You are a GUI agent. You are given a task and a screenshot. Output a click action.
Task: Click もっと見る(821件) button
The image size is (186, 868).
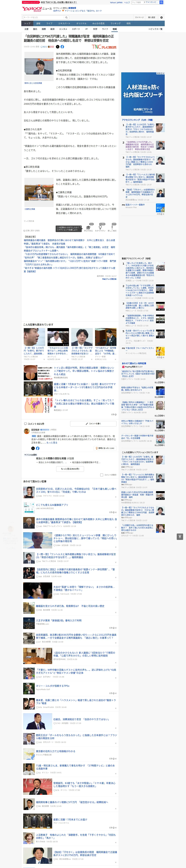coord(70,469)
